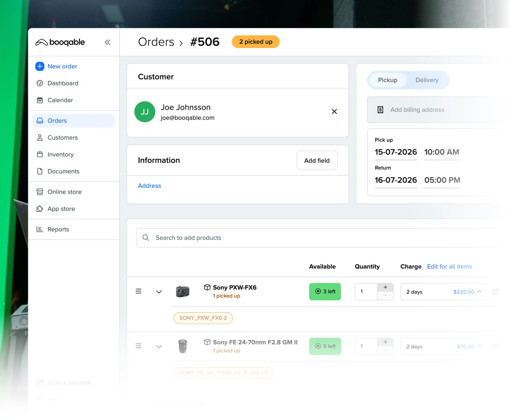Open the App store
Image resolution: width=511 pixels, height=420 pixels.
coord(61,209)
